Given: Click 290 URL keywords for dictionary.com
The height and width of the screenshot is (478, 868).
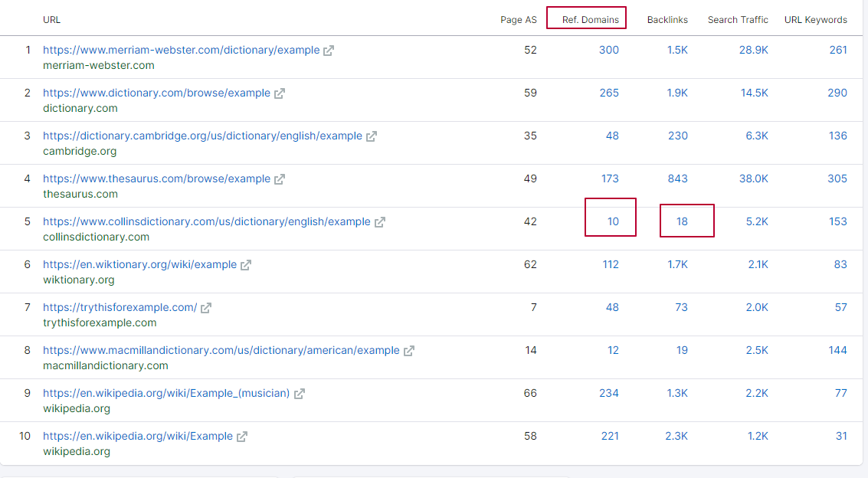Looking at the screenshot, I should pyautogui.click(x=837, y=93).
